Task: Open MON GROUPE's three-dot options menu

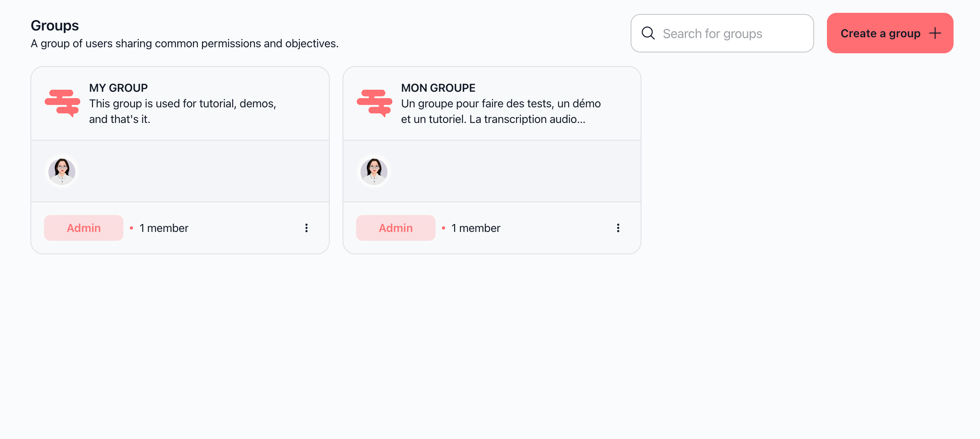Action: 618,228
